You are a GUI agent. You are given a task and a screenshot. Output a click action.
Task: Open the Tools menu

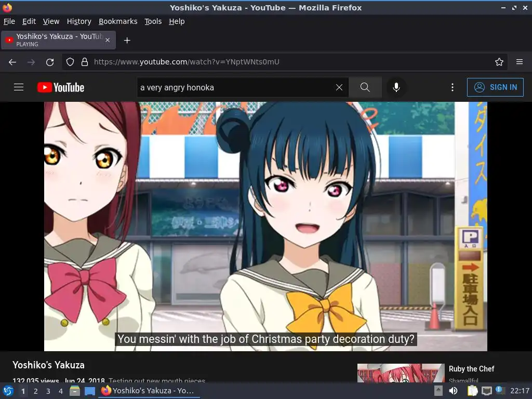(x=153, y=21)
